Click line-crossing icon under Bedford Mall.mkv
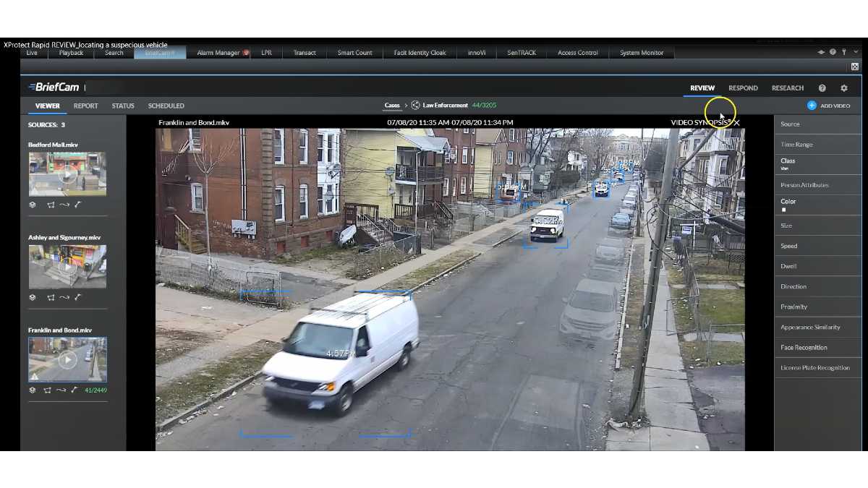Screen dimensions: 868x488 [x=77, y=205]
